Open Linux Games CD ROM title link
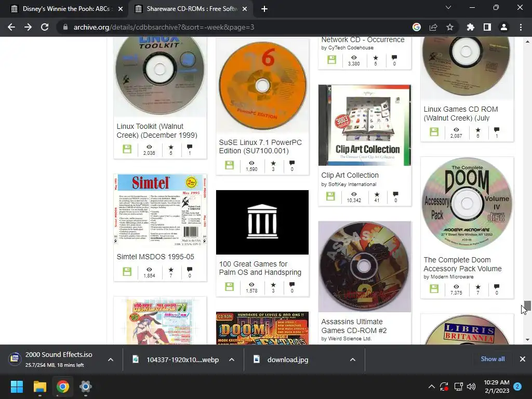Viewport: 532px width, 399px height. [461, 114]
